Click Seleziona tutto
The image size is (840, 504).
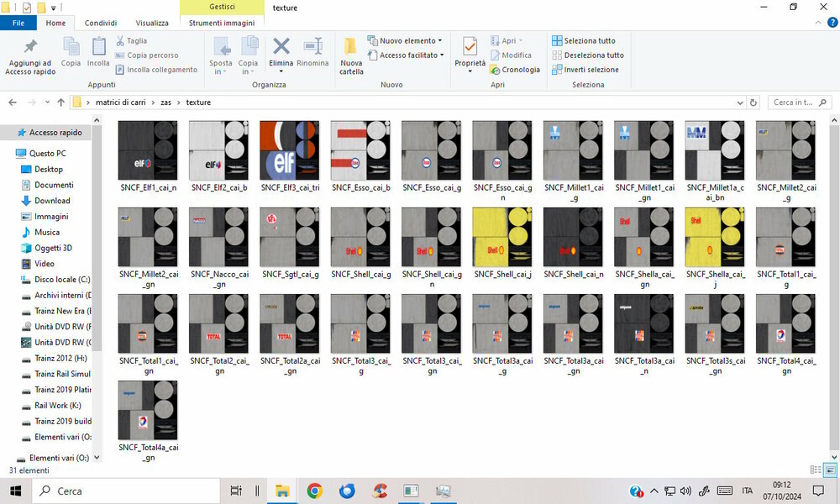point(584,40)
